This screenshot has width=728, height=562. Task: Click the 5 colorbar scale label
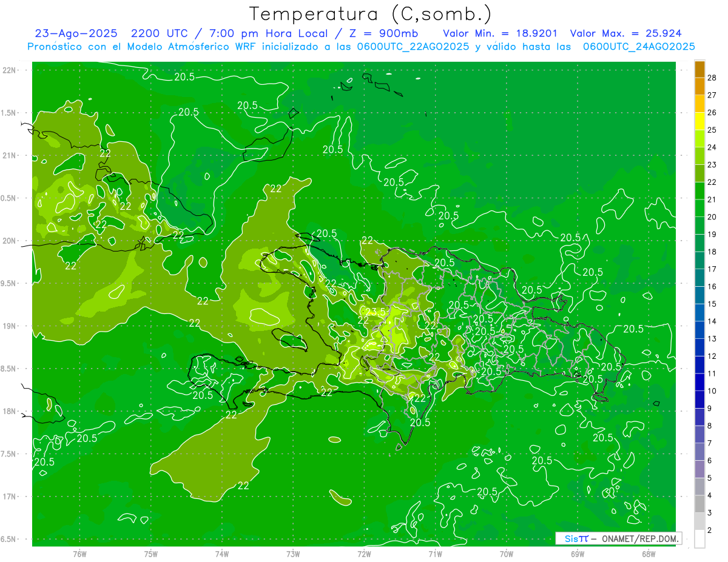710,478
